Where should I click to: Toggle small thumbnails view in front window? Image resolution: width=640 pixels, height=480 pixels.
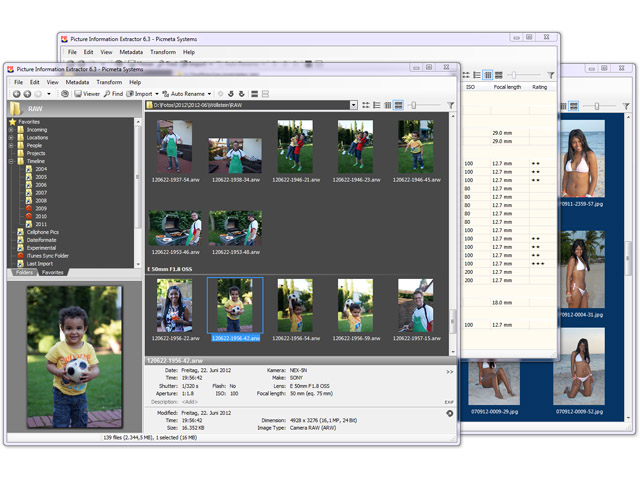pos(366,105)
